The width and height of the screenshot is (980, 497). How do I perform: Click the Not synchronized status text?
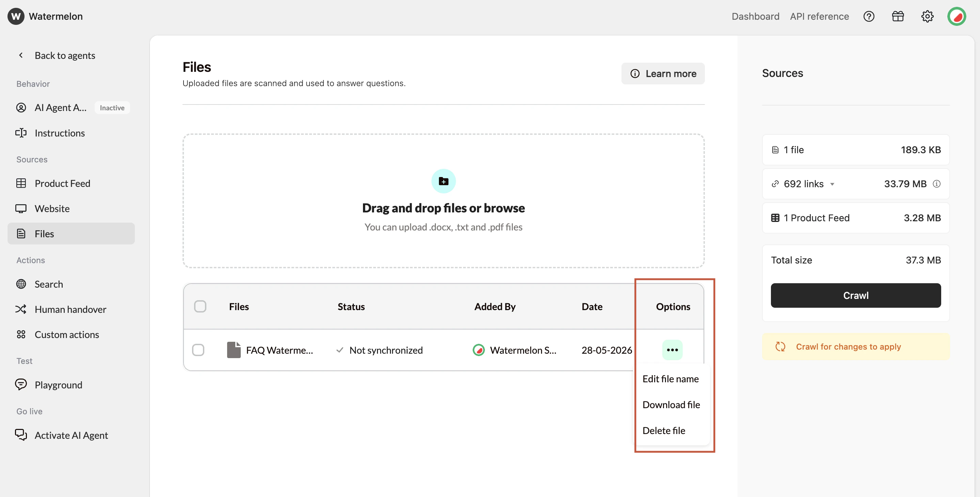click(x=386, y=350)
